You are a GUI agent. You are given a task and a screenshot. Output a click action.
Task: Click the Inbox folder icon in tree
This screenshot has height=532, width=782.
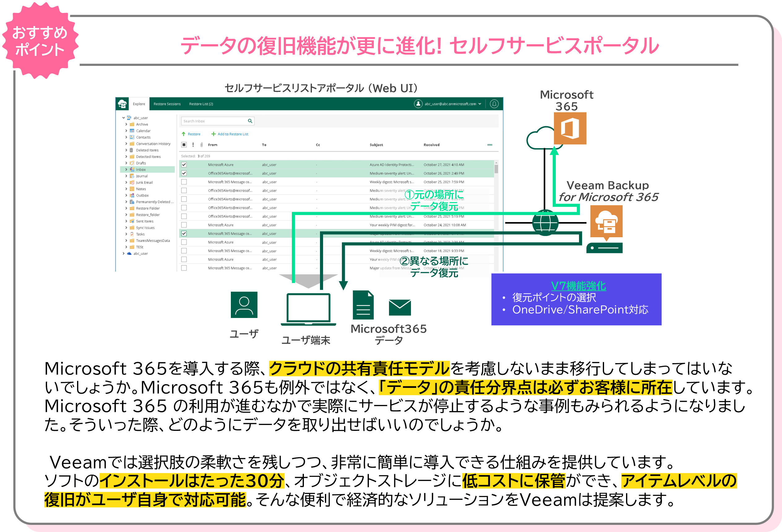tap(132, 169)
